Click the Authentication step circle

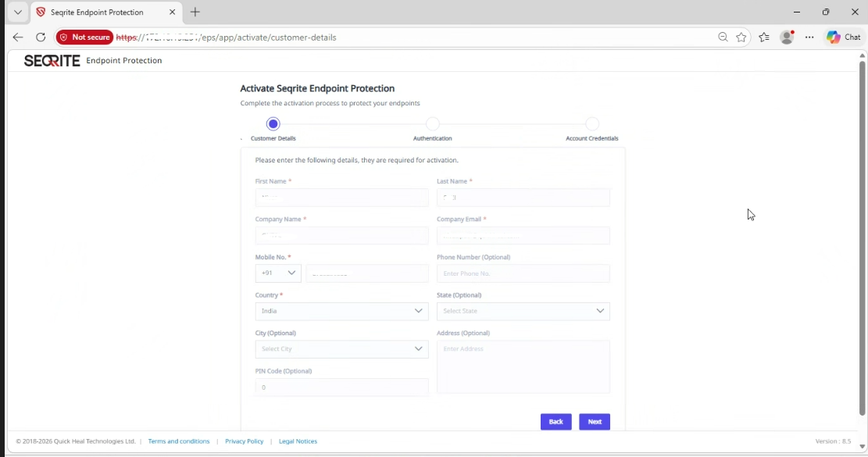point(433,124)
